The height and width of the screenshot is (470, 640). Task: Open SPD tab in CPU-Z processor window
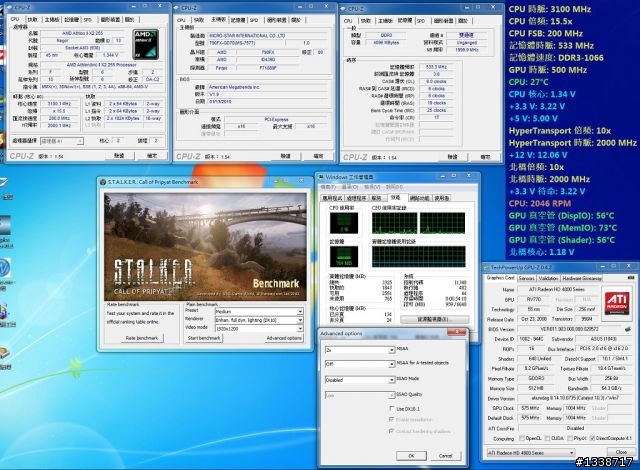87,20
